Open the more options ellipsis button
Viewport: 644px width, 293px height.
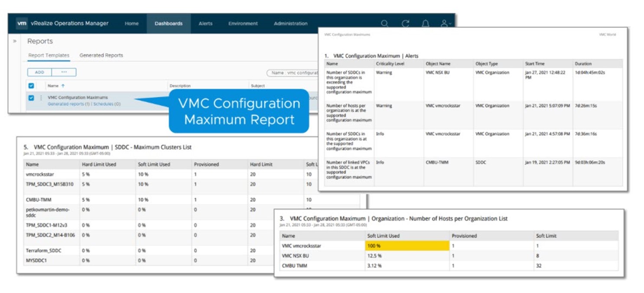click(64, 72)
